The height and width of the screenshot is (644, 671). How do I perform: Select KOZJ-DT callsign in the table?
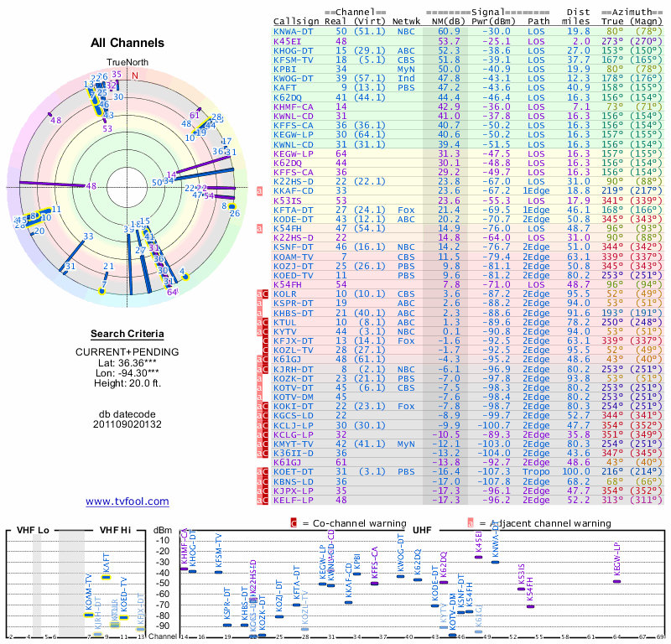293,266
